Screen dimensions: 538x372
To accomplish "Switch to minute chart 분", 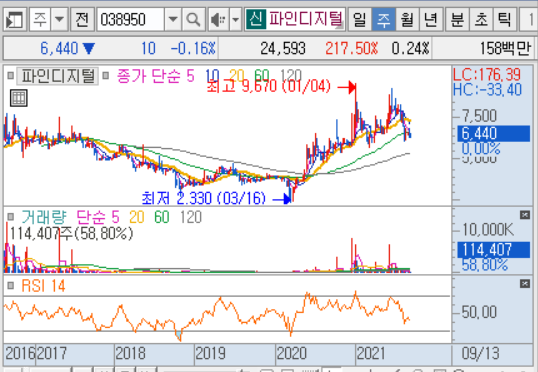I will tap(457, 19).
